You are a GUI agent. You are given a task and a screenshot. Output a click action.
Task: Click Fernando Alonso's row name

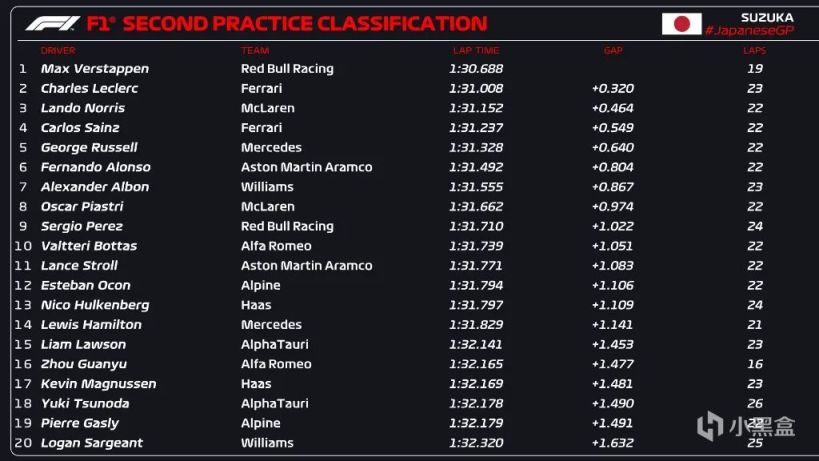pos(95,167)
